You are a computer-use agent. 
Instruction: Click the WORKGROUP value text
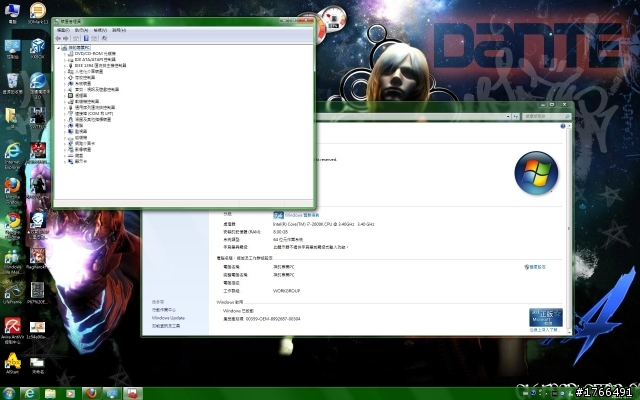point(286,291)
